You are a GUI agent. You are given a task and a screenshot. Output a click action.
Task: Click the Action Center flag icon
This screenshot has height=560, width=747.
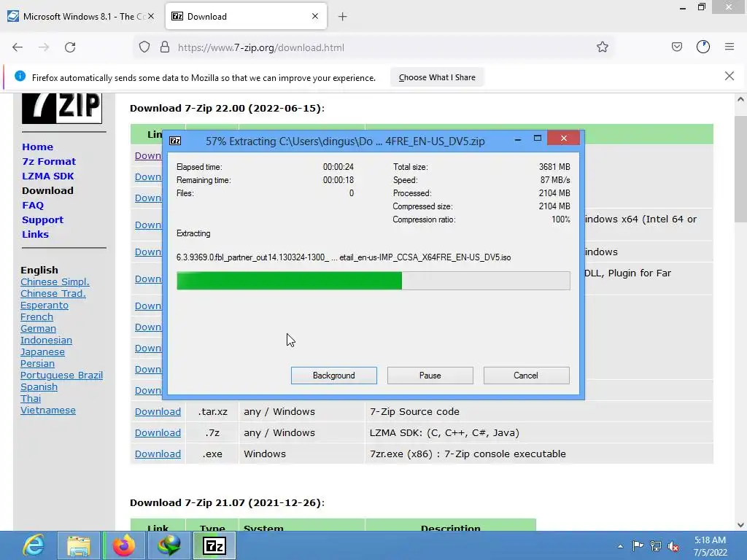tap(638, 546)
